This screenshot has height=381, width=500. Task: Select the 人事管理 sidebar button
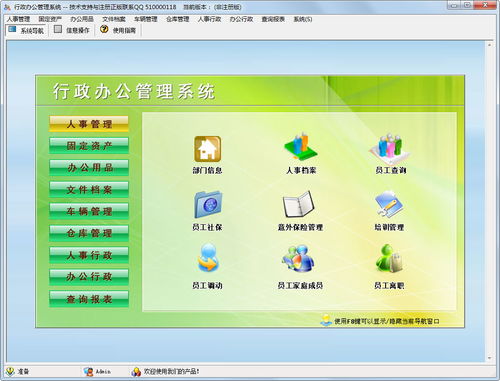coord(89,124)
